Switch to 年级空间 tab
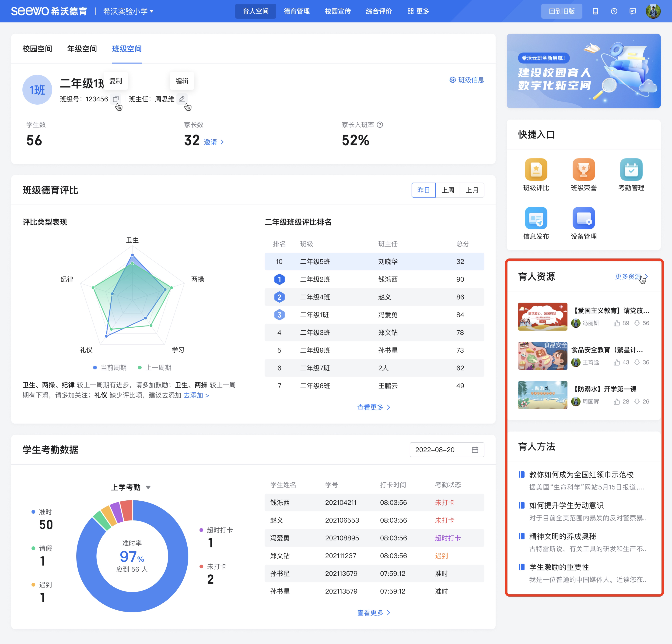672x644 pixels. pyautogui.click(x=82, y=49)
